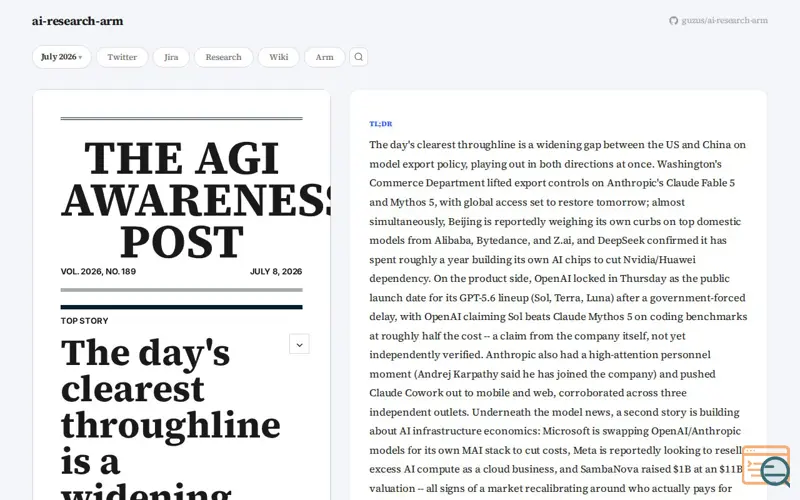Select the Jira filter pill
The image size is (800, 500).
pos(171,57)
